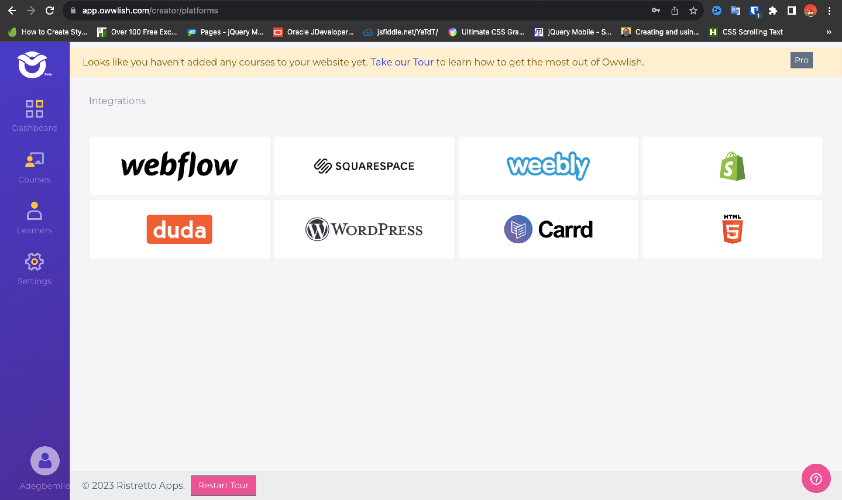Toggle the browser side panel
Screen dimensions: 842x500
792,11
